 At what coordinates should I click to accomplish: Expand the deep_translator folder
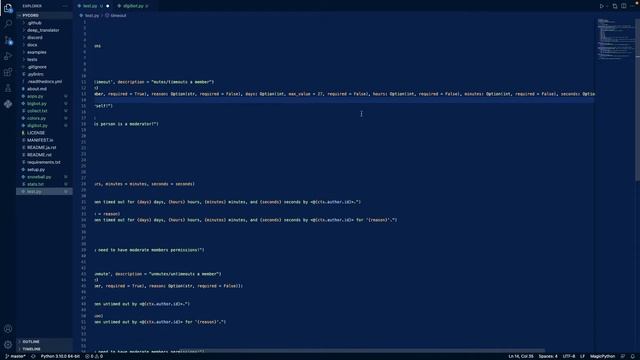pos(44,30)
